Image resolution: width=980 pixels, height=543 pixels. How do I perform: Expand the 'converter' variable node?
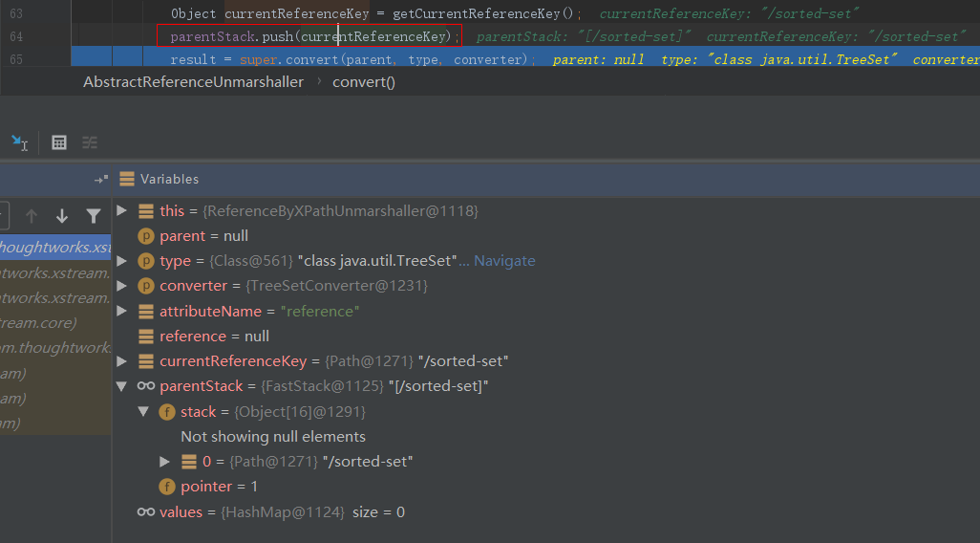point(121,286)
